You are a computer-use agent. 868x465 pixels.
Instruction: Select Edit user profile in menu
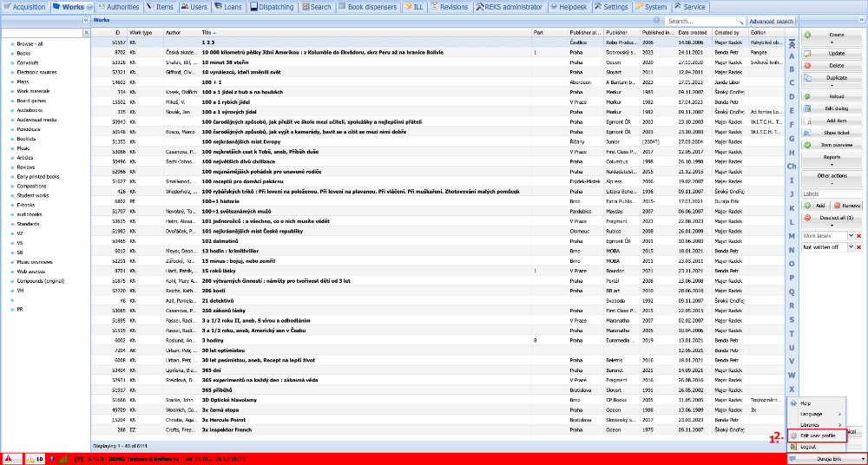click(817, 436)
